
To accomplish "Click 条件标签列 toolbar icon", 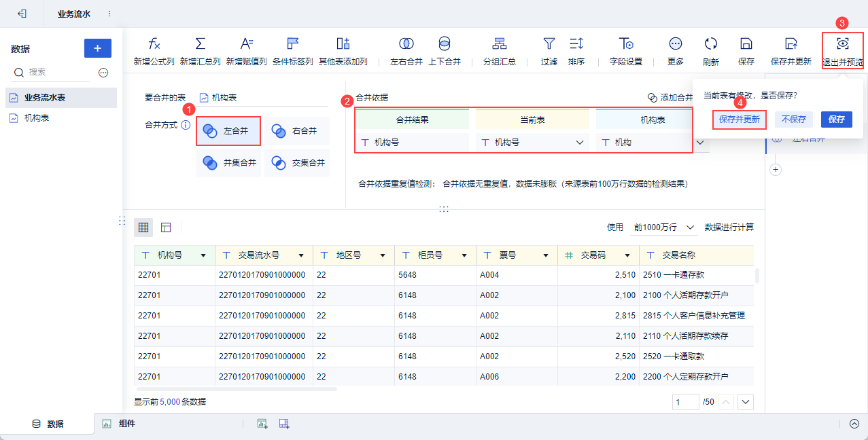I will [x=293, y=44].
